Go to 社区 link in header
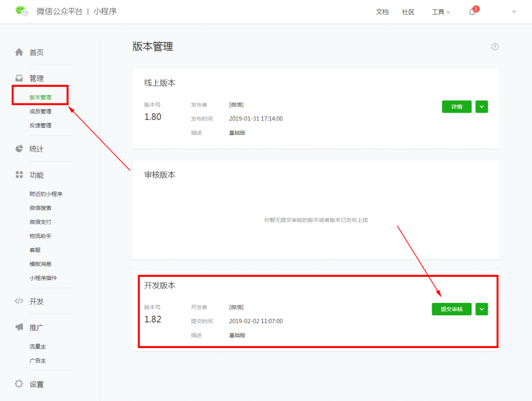 (408, 12)
